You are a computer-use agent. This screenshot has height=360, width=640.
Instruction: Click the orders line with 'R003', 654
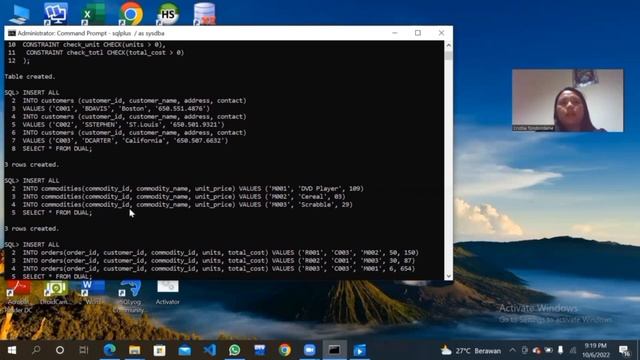(x=219, y=269)
